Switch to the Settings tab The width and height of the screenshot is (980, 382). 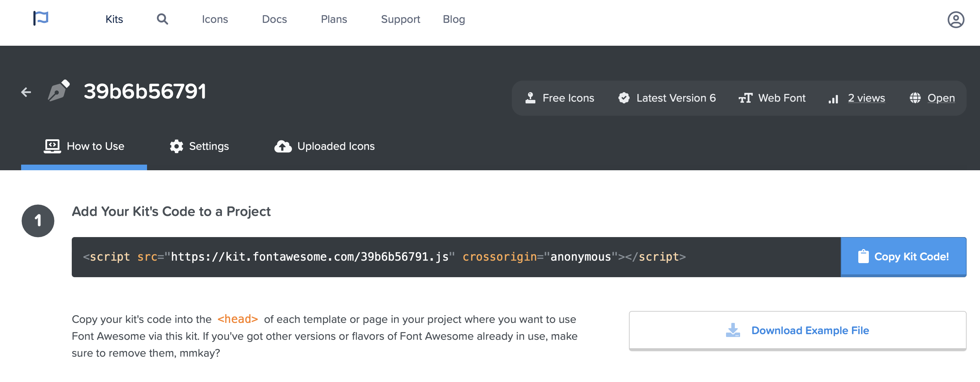(199, 146)
